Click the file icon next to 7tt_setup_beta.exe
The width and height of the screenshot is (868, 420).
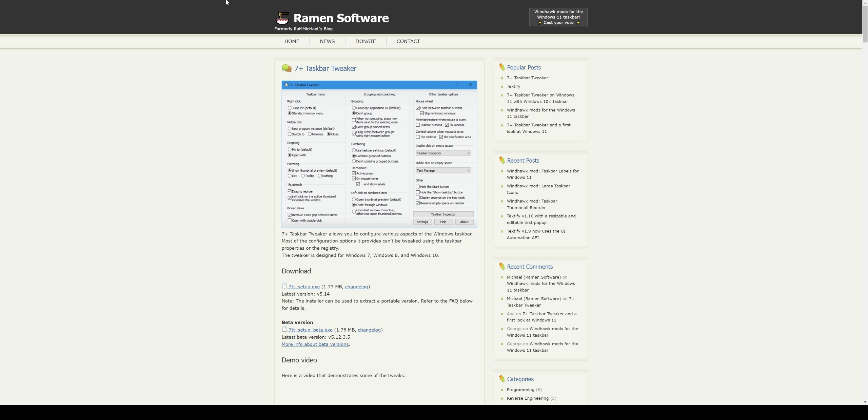(x=284, y=329)
